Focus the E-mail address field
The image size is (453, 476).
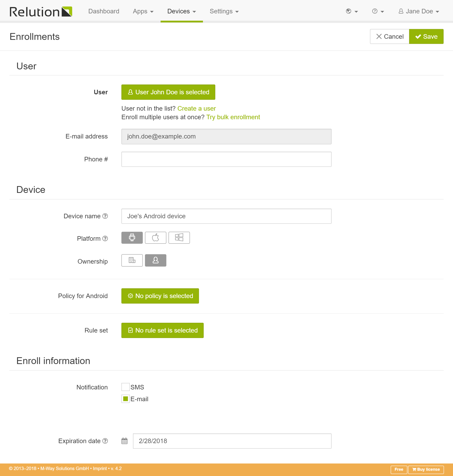(x=226, y=136)
